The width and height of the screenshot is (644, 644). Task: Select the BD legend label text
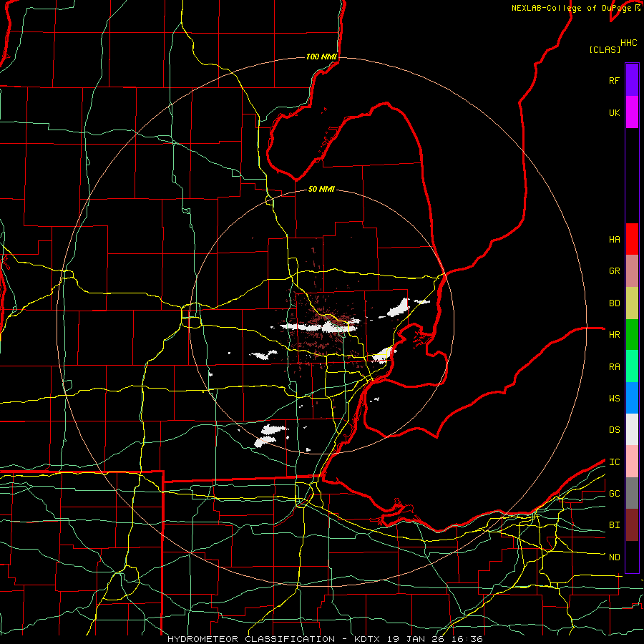tap(615, 303)
